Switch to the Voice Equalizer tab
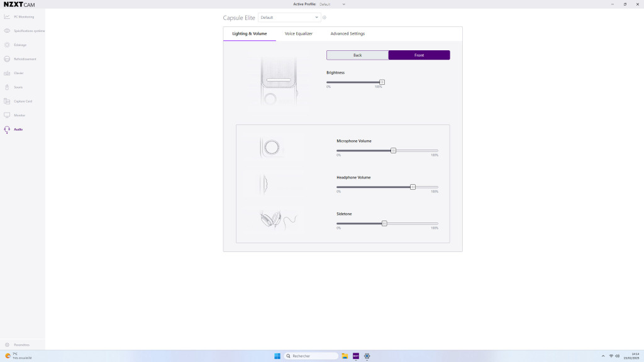This screenshot has height=362, width=644. coord(299,34)
